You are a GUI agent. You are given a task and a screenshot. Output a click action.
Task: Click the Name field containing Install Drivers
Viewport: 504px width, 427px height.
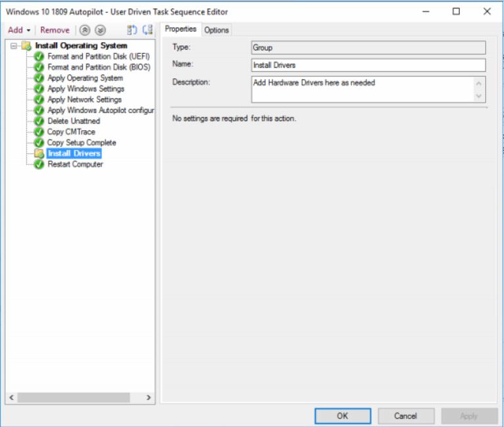[x=368, y=65]
